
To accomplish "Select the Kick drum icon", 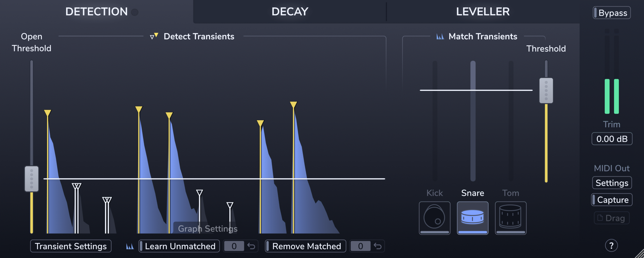I will coord(434,218).
